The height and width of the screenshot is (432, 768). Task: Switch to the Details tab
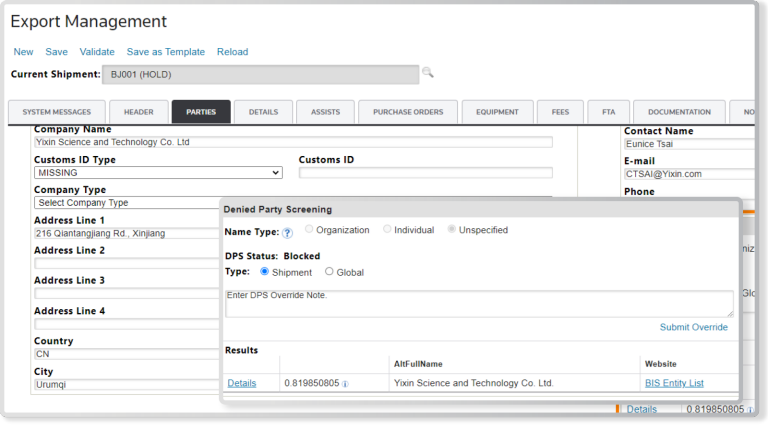click(263, 112)
